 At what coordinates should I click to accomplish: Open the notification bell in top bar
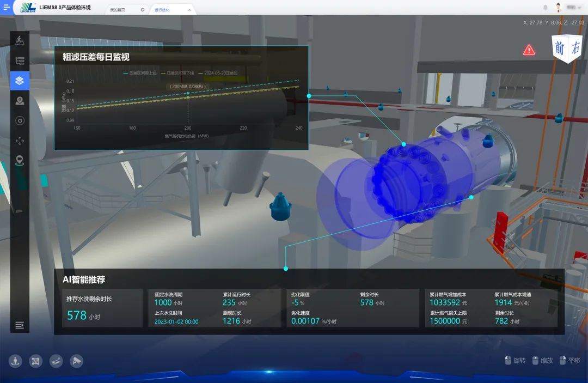coord(546,8)
